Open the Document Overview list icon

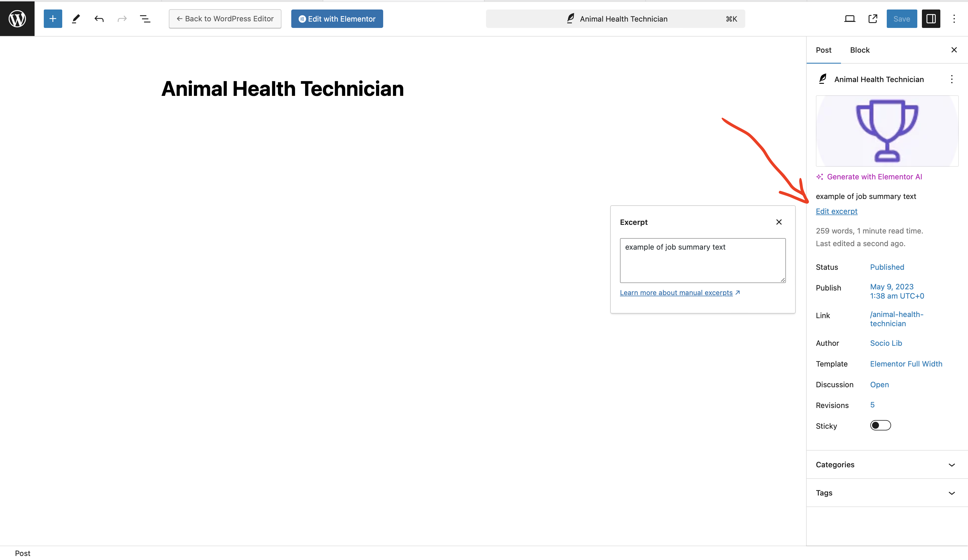point(145,18)
